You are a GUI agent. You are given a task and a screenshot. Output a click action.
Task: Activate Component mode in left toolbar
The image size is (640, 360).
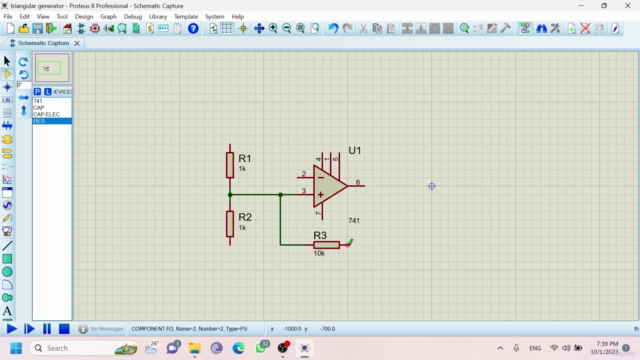click(7, 74)
